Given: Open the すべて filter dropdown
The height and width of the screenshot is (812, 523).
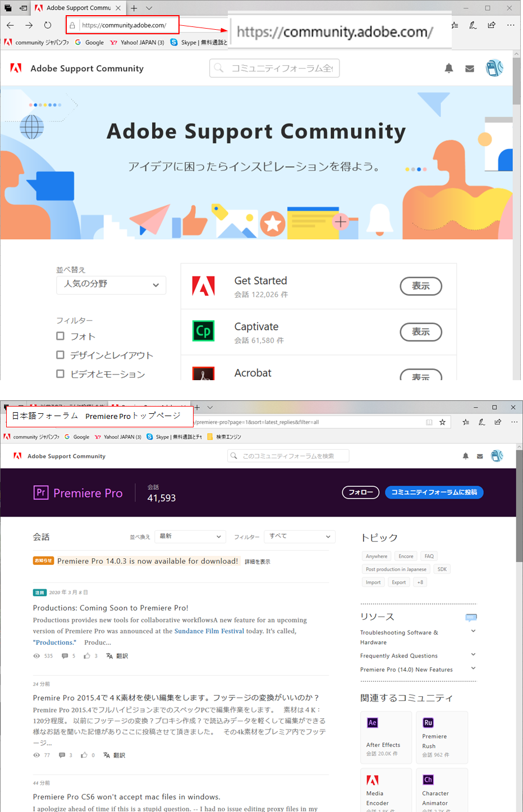Looking at the screenshot, I should (300, 537).
